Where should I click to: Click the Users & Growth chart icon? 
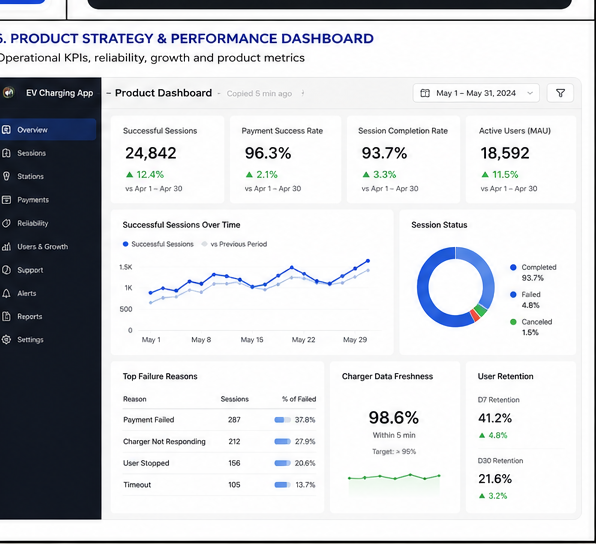[x=6, y=247]
